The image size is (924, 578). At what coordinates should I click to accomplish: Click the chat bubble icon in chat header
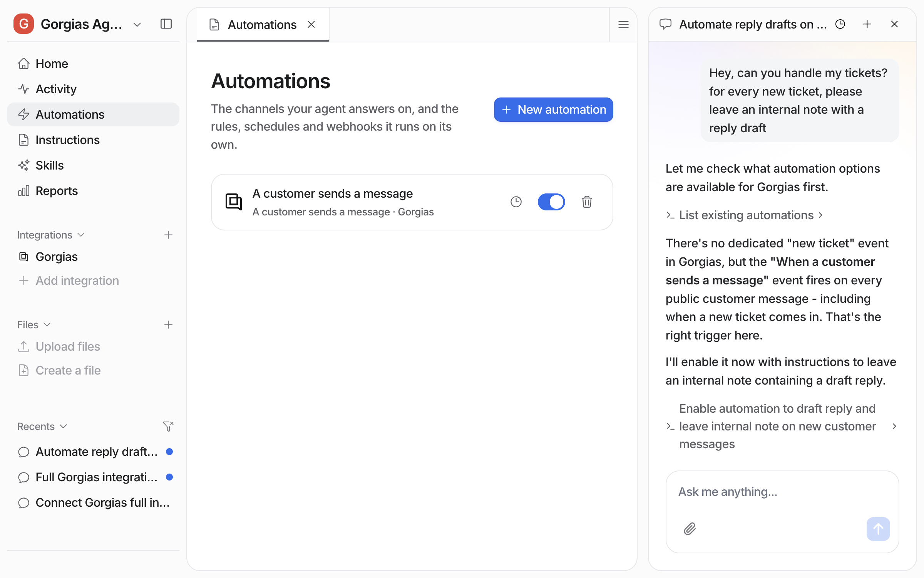(665, 24)
